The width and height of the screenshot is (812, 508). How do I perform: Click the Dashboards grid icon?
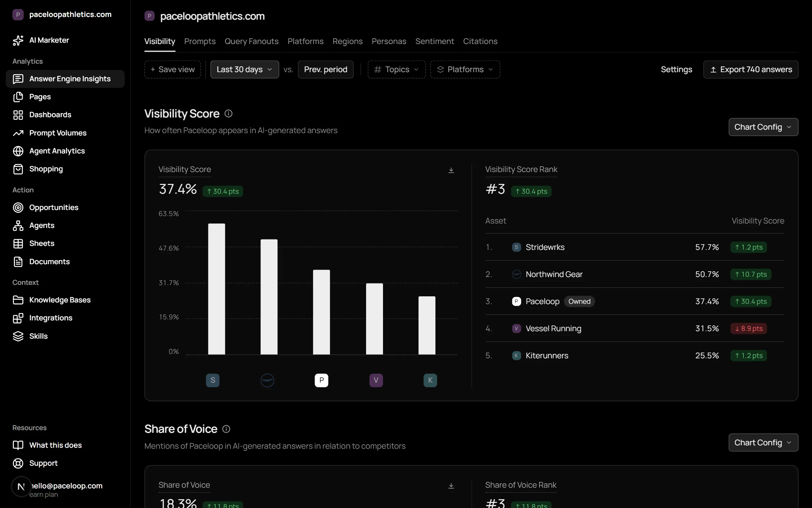18,115
